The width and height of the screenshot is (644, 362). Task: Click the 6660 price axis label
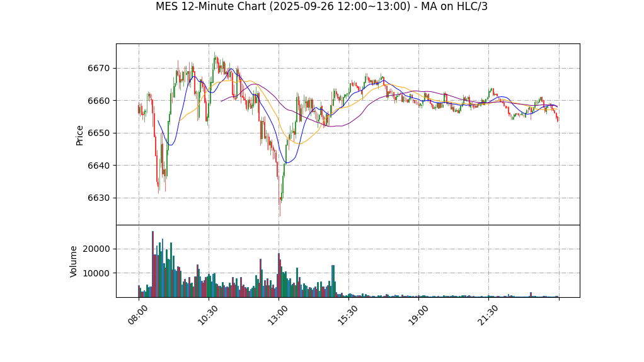(x=99, y=101)
